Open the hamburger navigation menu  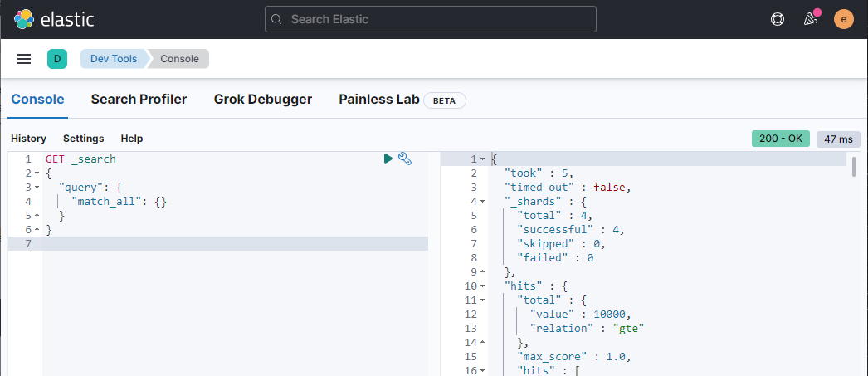(x=24, y=59)
